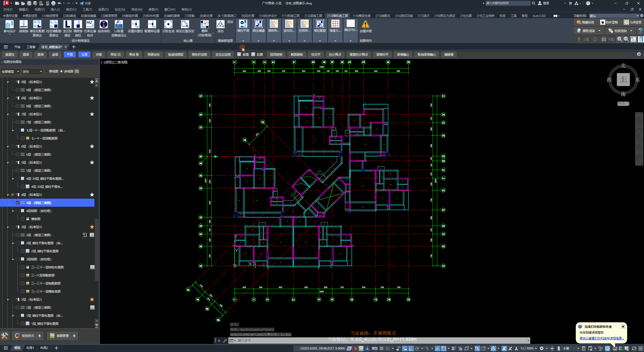Click the print details link in notification

tap(601, 338)
